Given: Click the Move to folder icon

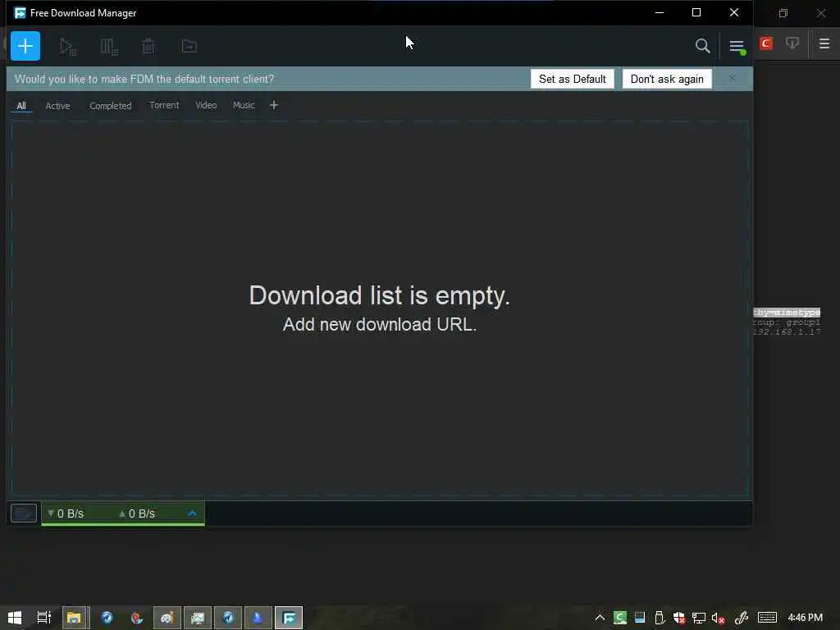Looking at the screenshot, I should 189,47.
